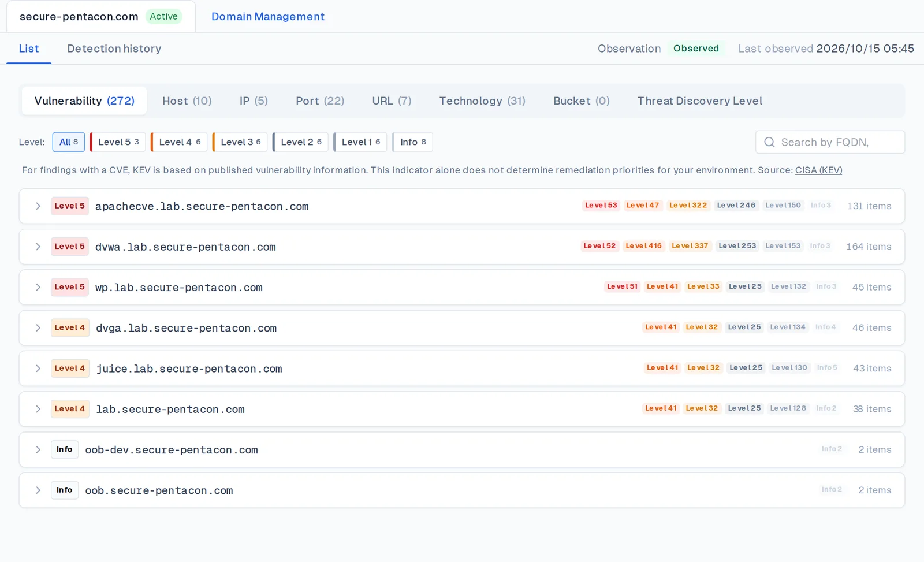924x562 pixels.
Task: Open the CISA (KEV) source link
Action: [818, 170]
